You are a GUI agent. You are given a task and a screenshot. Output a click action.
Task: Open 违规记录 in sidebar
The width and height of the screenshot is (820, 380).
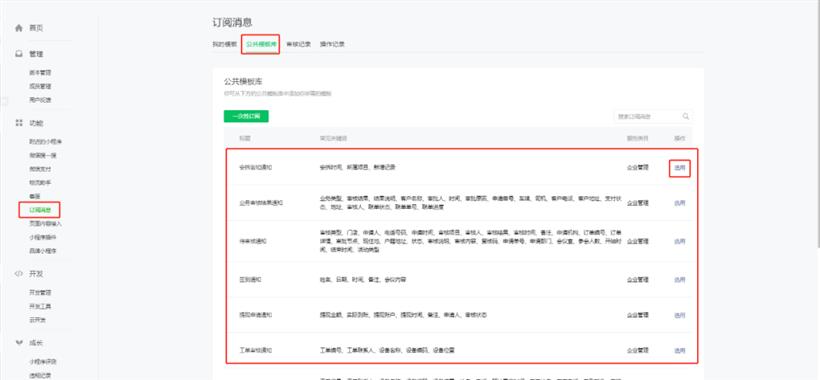point(40,375)
